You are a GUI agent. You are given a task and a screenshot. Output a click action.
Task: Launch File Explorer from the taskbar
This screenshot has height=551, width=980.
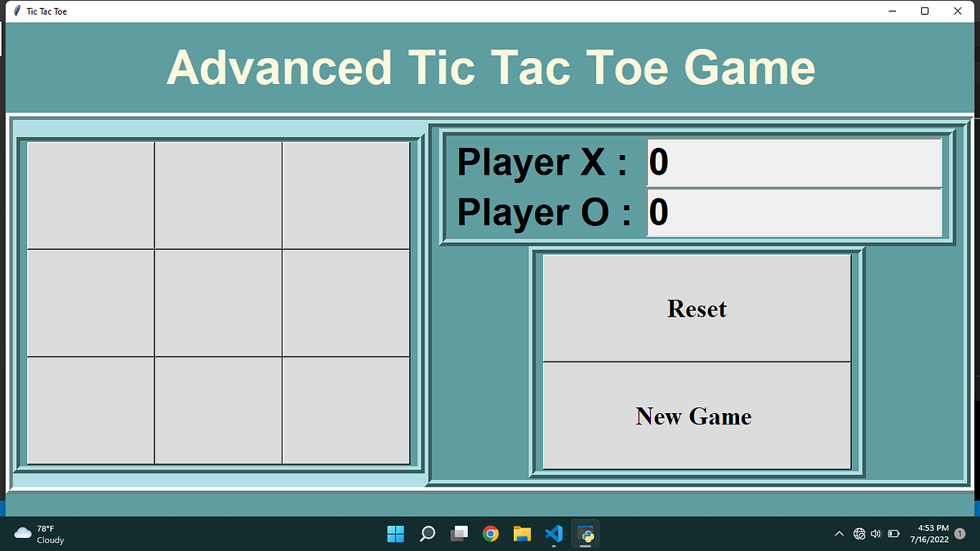pos(522,533)
